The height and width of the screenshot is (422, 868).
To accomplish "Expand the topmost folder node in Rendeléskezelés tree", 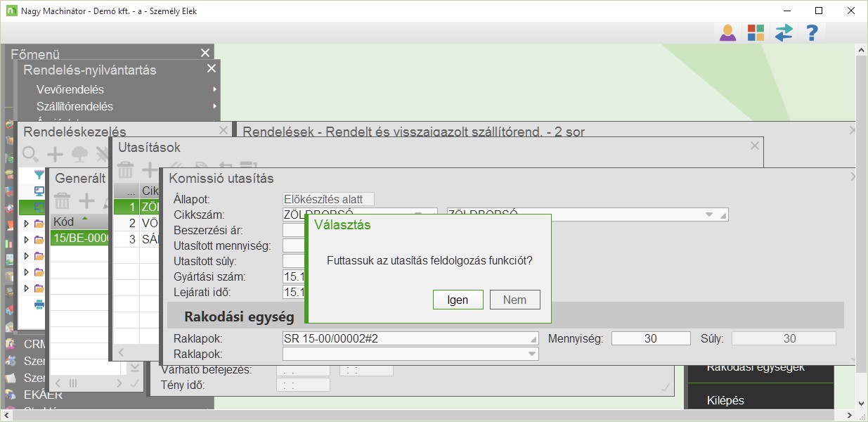I will click(27, 224).
